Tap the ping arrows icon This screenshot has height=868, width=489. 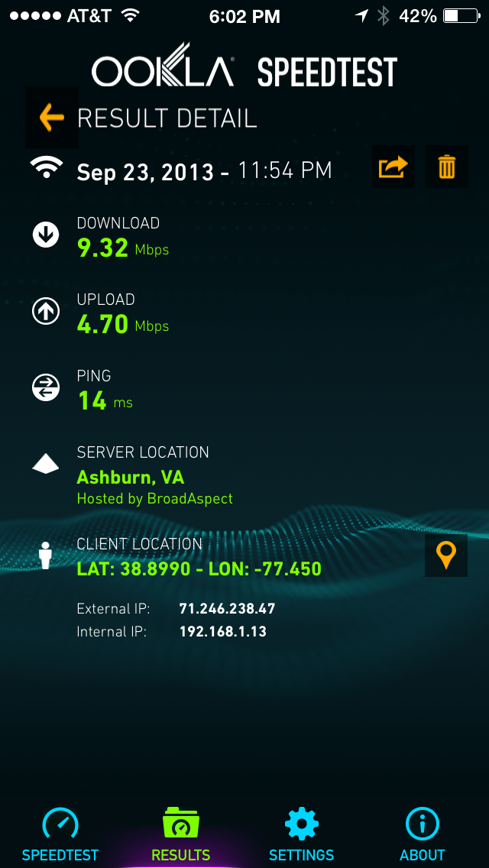[46, 387]
